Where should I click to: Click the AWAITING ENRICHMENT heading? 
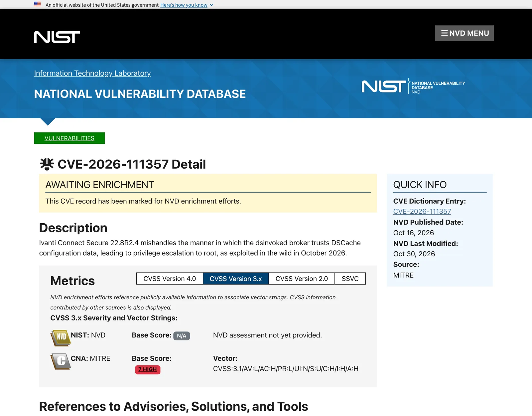pyautogui.click(x=100, y=185)
